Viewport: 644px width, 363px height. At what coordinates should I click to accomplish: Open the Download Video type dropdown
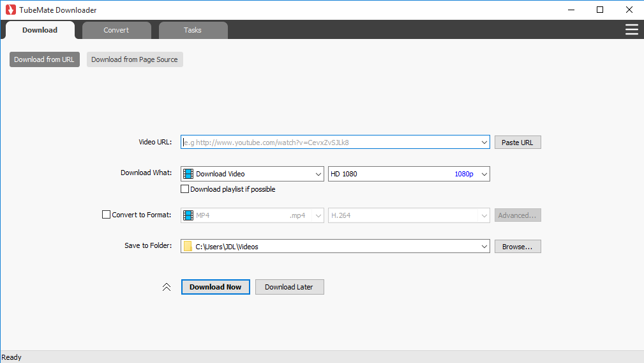[318, 174]
